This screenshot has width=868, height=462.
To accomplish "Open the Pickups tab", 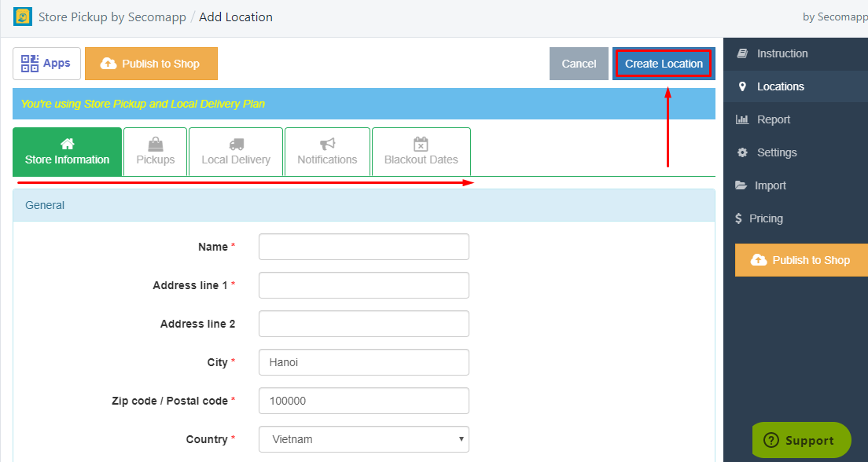I will [156, 152].
